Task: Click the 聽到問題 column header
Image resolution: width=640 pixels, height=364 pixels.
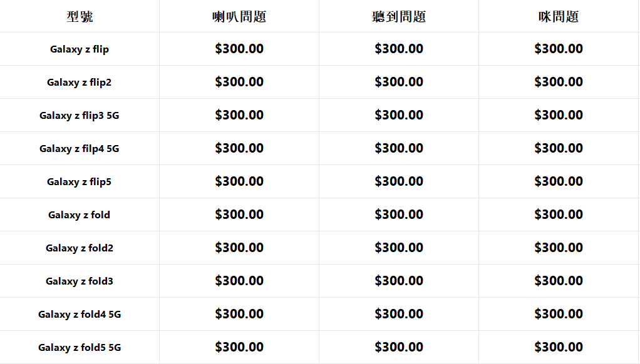Action: coord(399,17)
